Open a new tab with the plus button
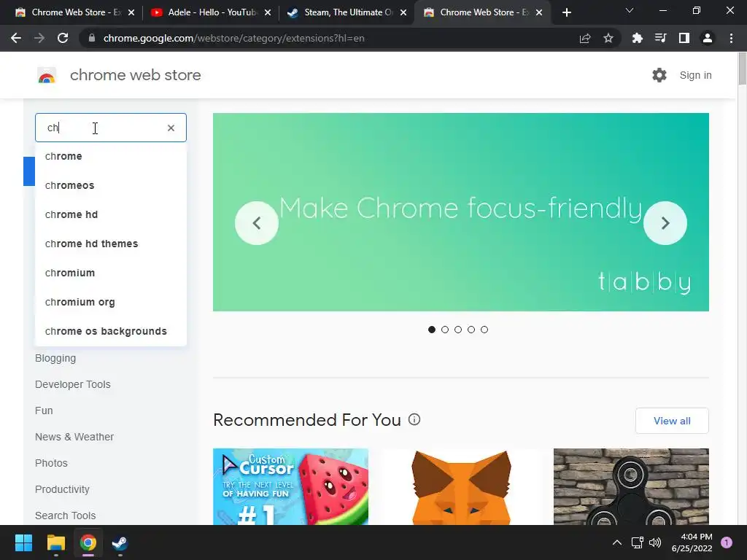Viewport: 747px width, 560px height. click(x=566, y=12)
